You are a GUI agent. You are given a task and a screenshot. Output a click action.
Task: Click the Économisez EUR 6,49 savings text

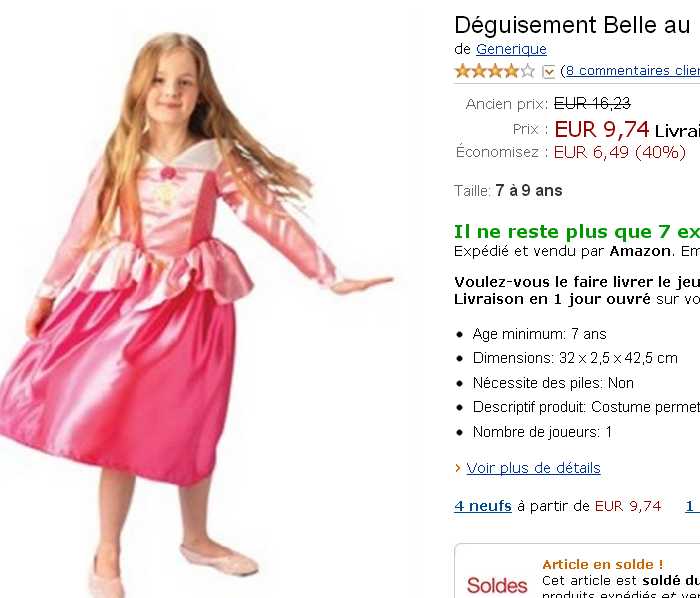571,153
